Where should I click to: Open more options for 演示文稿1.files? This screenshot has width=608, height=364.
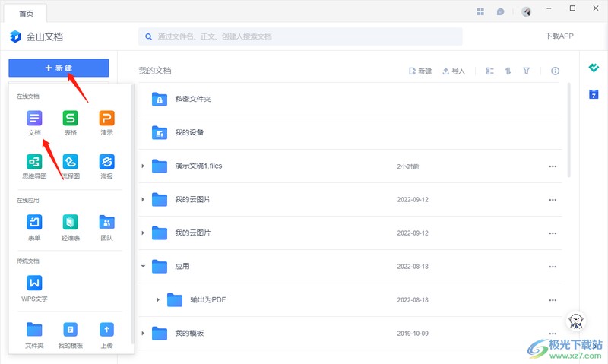[553, 166]
